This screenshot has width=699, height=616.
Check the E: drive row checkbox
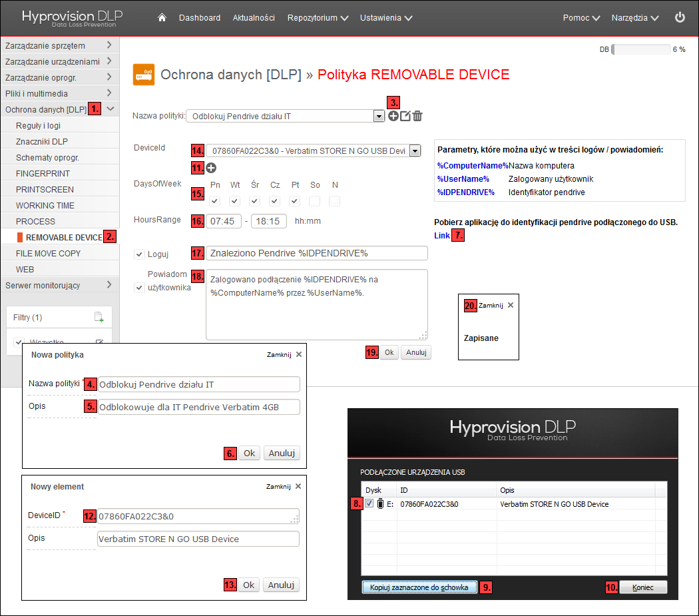(x=369, y=503)
